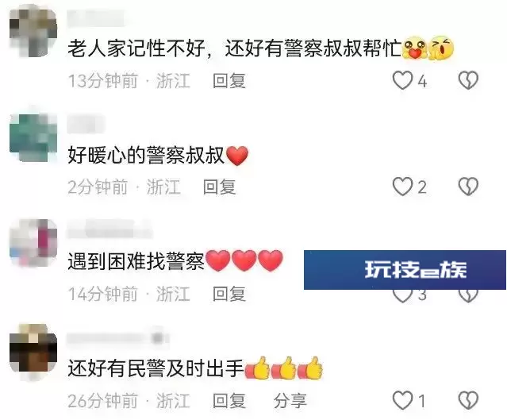Viewport: 507px width, 420px height.
Task: Like the comment 好暖心的警察叔叔
Action: [x=403, y=187]
